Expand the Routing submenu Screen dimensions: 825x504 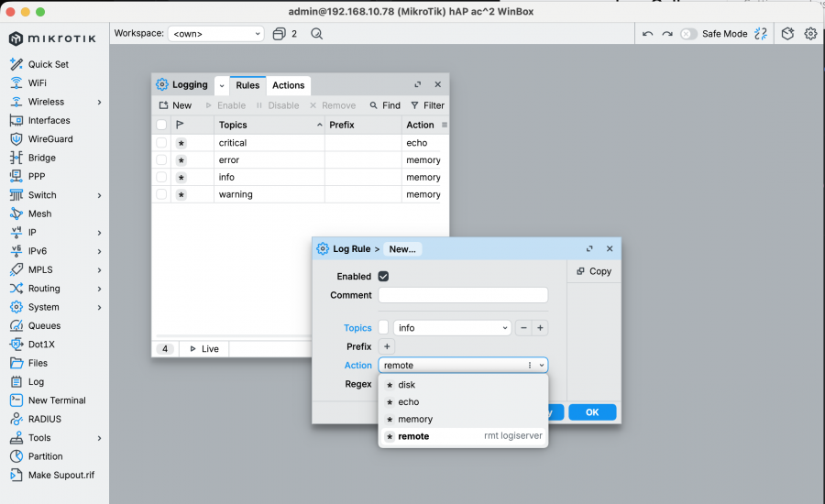[99, 289]
